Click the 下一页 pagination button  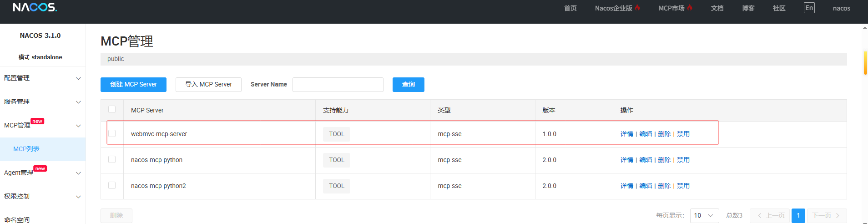(827, 215)
